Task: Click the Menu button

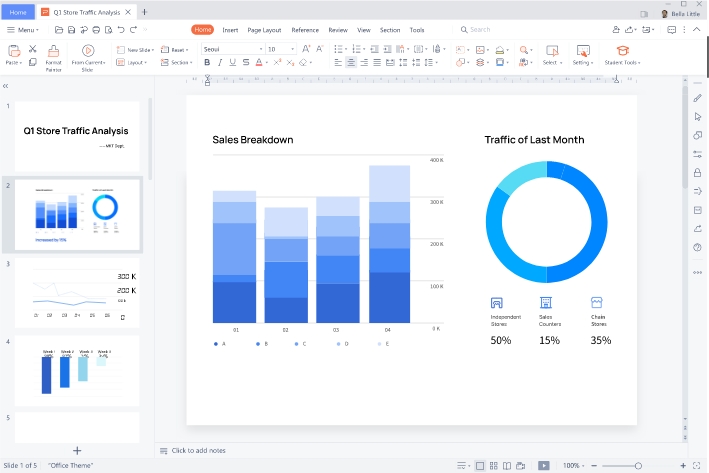Action: 22,30
